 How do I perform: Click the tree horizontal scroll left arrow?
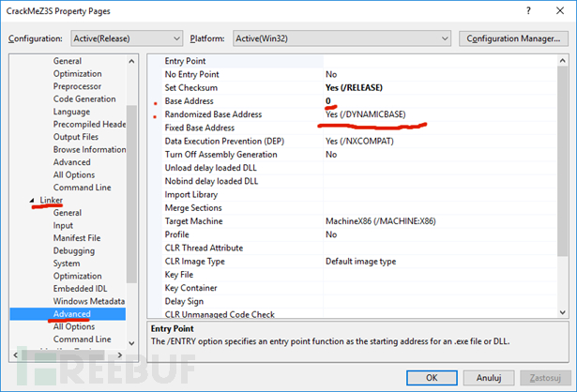[x=15, y=354]
